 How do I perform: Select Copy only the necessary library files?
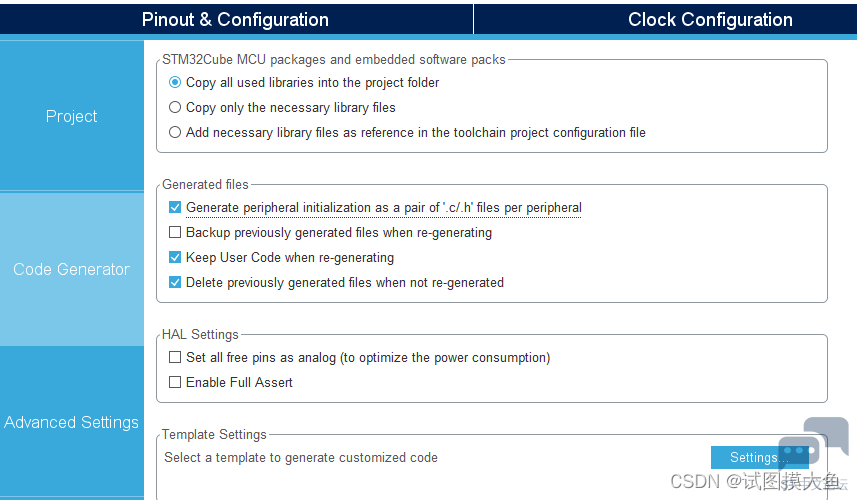tap(175, 108)
